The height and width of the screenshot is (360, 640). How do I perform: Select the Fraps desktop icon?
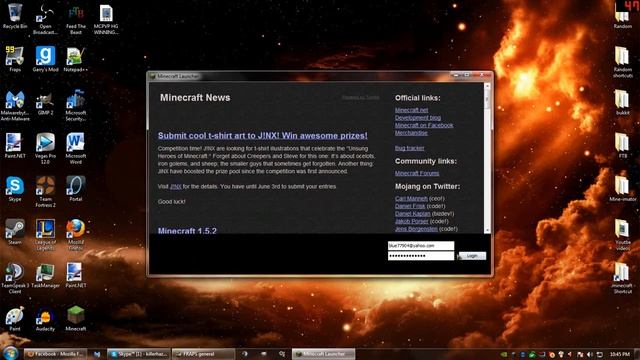[15, 59]
